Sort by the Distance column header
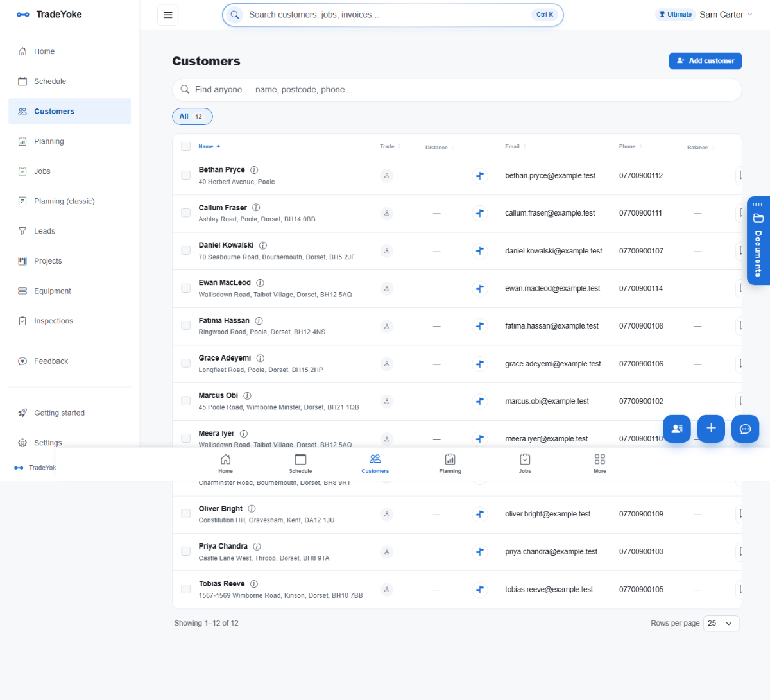770x700 pixels. 440,148
